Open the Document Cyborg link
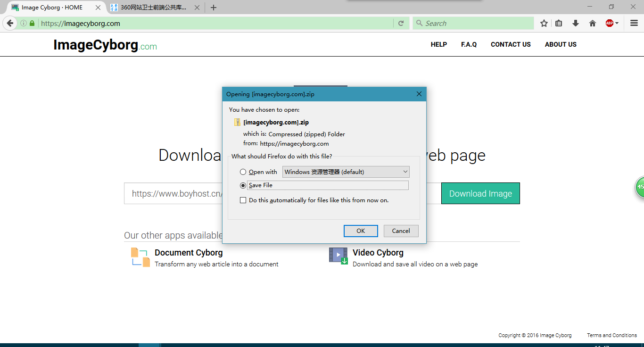Viewport: 644px width, 347px height. click(189, 253)
